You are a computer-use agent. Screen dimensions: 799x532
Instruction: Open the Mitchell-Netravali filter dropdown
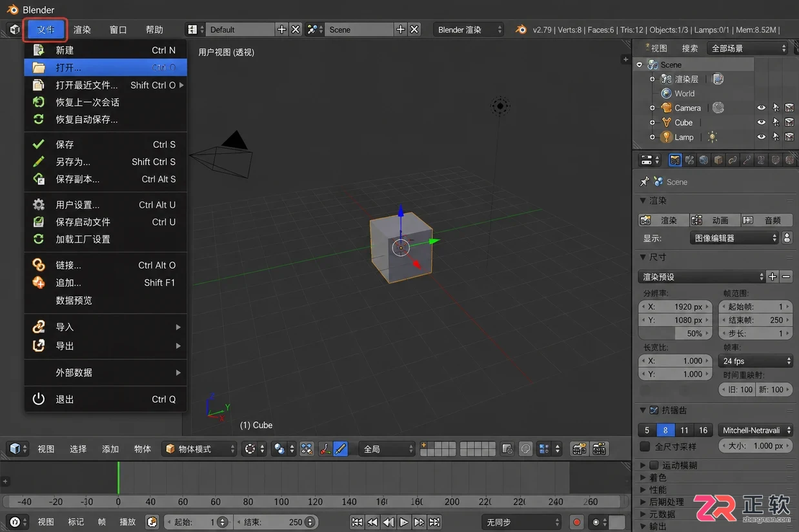pyautogui.click(x=756, y=430)
